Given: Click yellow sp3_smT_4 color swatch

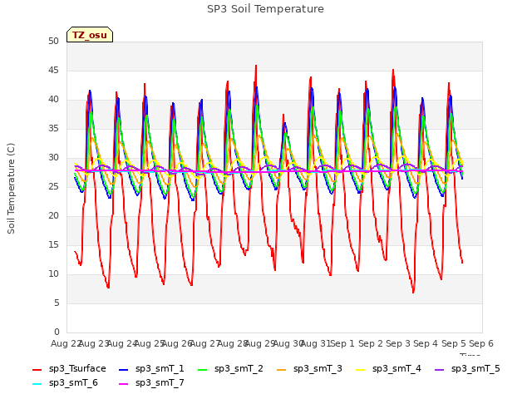Looking at the screenshot, I should click(360, 369).
